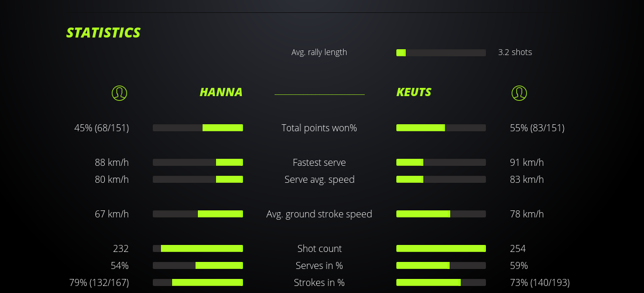Image resolution: width=644 pixels, height=293 pixels.
Task: Click Hanna's Serve avg. speed bar
Action: click(x=198, y=179)
